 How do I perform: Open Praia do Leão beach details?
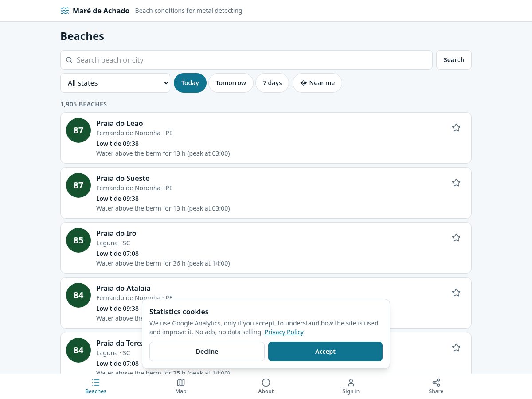point(266,138)
